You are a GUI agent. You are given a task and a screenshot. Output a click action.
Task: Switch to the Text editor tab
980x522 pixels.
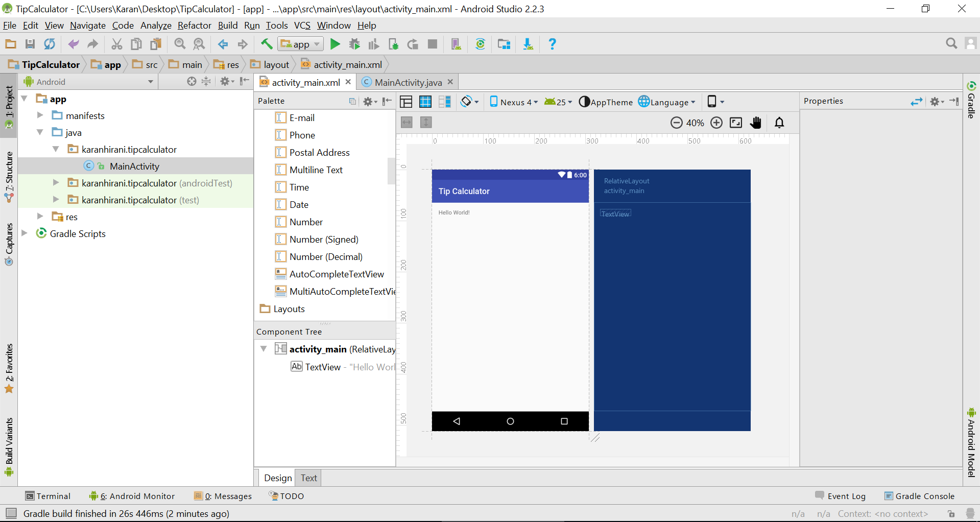click(x=308, y=478)
